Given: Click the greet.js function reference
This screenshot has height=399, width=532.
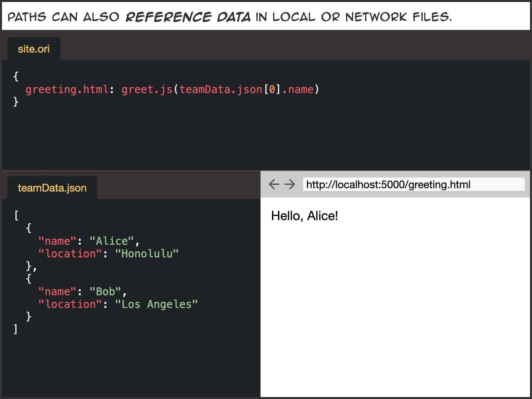Looking at the screenshot, I should tap(147, 89).
